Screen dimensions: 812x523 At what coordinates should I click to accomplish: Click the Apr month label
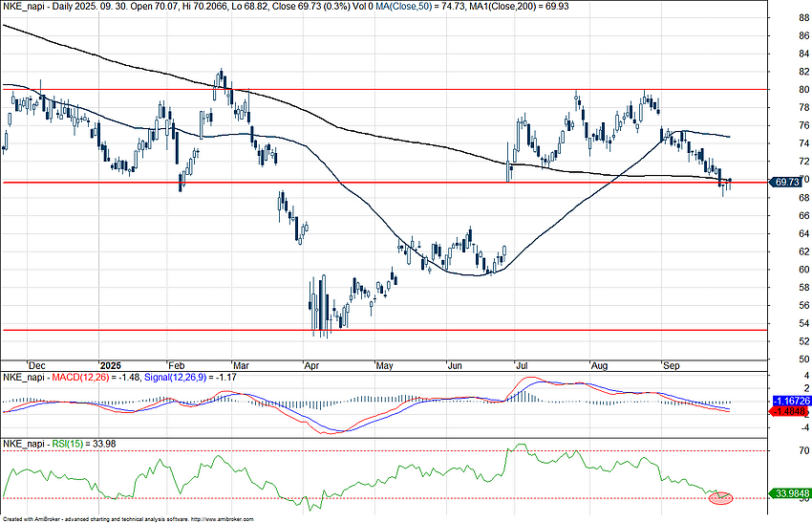point(311,365)
